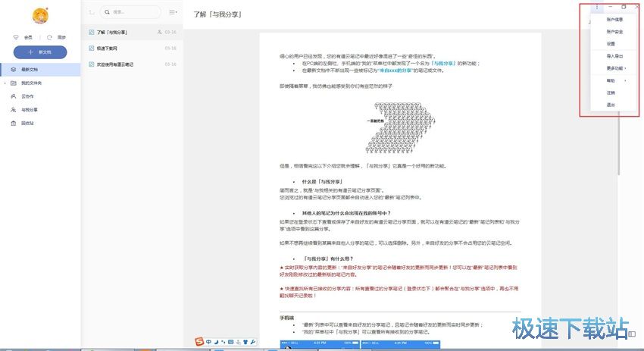The width and height of the screenshot is (644, 351).
Task: Click the 会员 membership diamond icon
Action: tap(16, 37)
